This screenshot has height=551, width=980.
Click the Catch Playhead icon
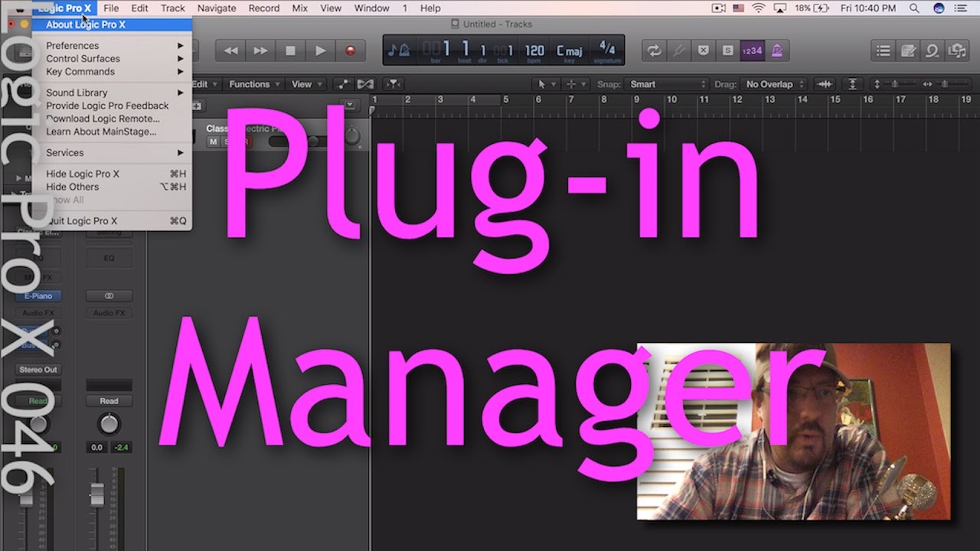[393, 84]
